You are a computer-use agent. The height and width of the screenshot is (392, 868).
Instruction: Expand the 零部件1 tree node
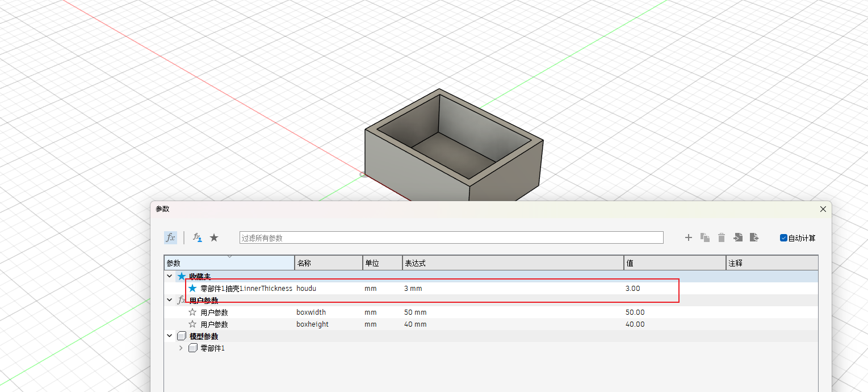(181, 348)
